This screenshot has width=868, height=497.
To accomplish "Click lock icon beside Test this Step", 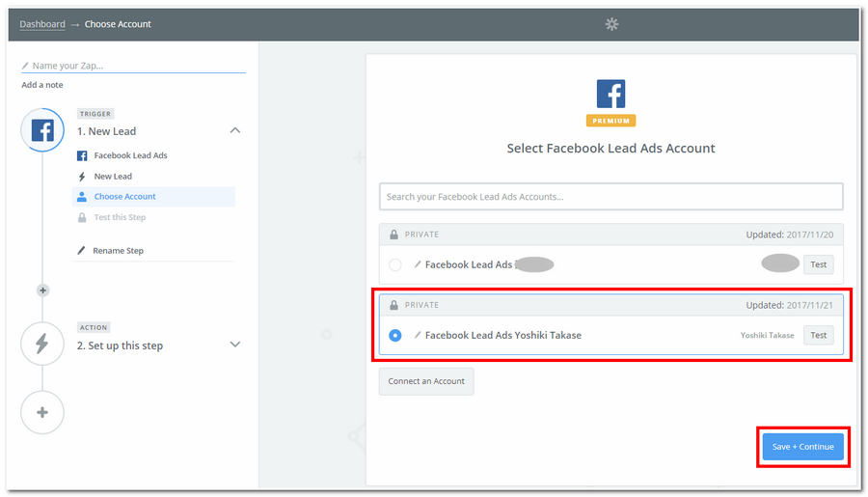I will [82, 217].
